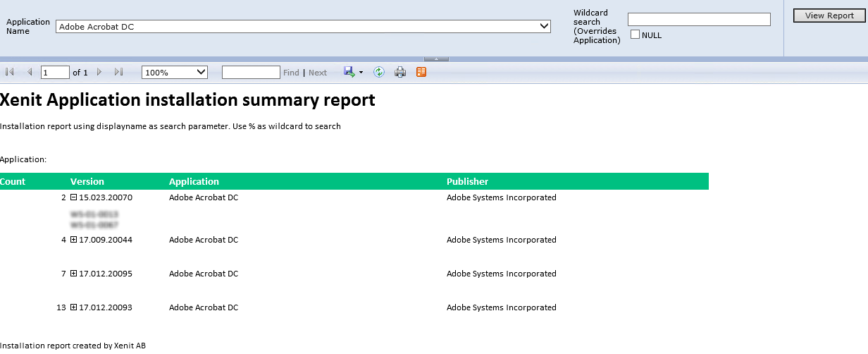Click the Next search link
Image resolution: width=868 pixels, height=354 pixels.
[x=318, y=73]
